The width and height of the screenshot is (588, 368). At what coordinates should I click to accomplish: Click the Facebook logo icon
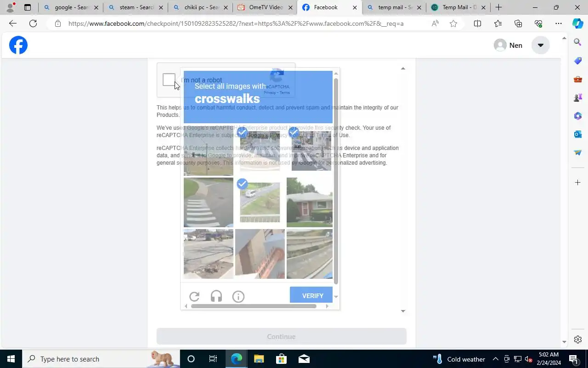coord(18,45)
